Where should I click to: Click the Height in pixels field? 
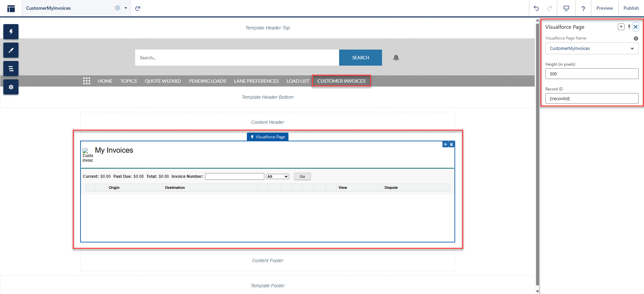(592, 74)
